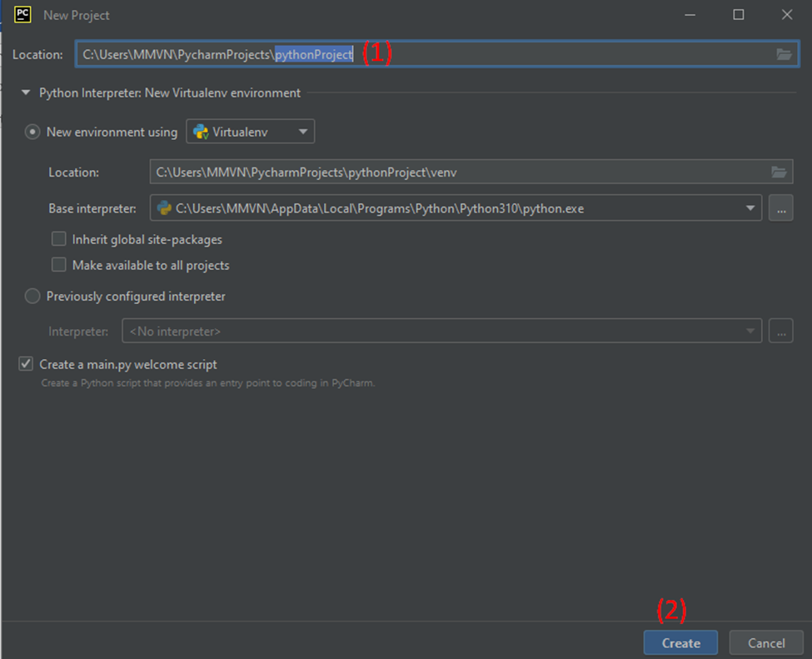
Task: Collapse the Python Interpreter section
Action: tap(25, 92)
